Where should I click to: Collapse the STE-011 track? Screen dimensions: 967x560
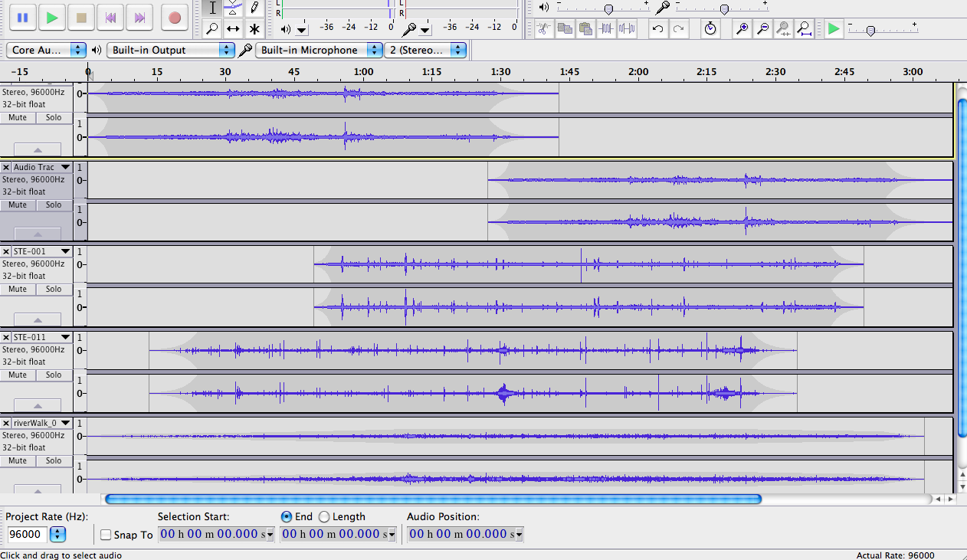(x=37, y=405)
